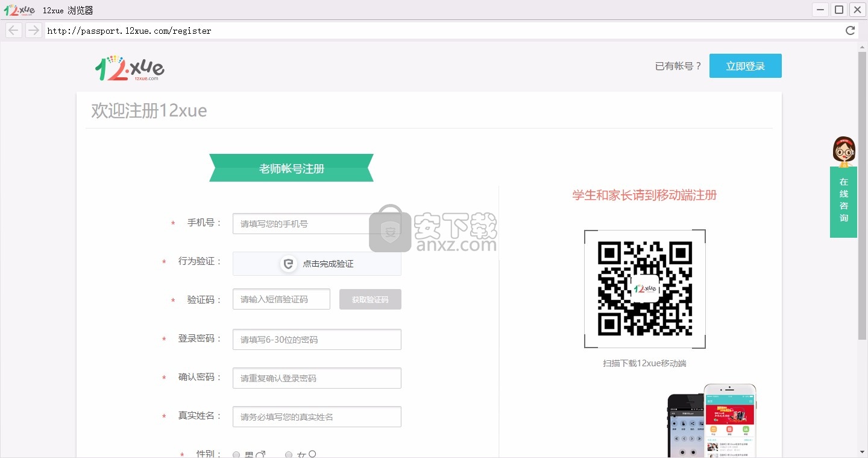
Task: Click the 点击完成验证 verification box
Action: pos(317,264)
